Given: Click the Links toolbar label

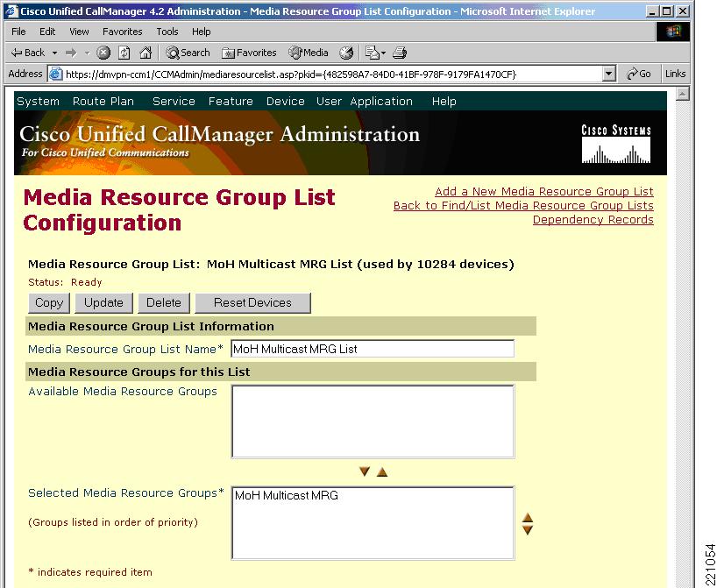Looking at the screenshot, I should coord(676,74).
